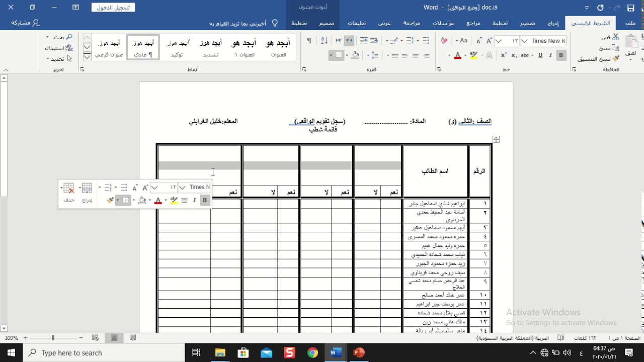Click the Share (مشاركة) button
644x362 pixels.
coord(25,23)
